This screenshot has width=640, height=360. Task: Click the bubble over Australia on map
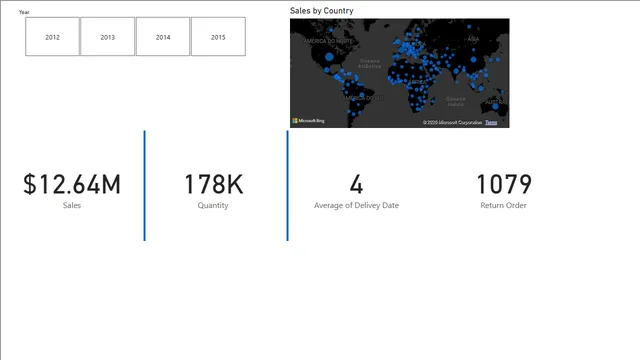point(495,106)
